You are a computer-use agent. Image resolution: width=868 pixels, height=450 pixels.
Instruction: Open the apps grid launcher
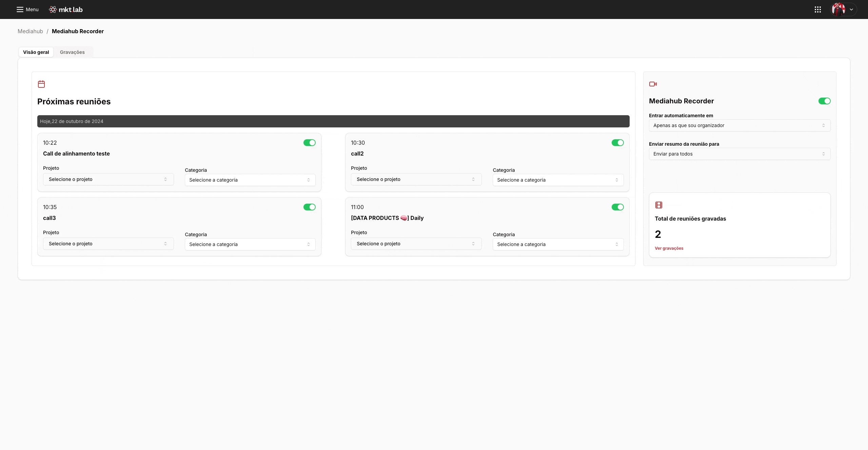click(818, 9)
